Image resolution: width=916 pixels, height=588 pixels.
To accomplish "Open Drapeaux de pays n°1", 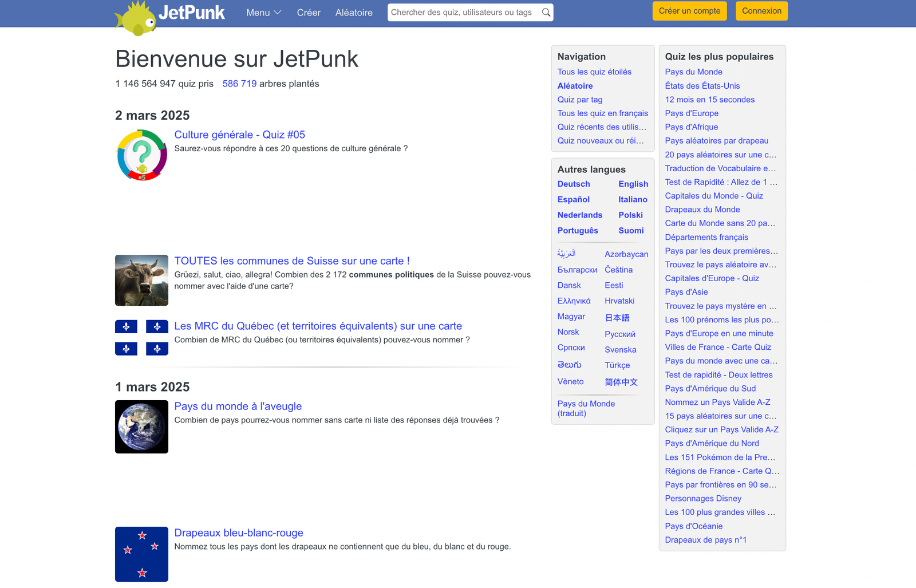I will (x=706, y=540).
